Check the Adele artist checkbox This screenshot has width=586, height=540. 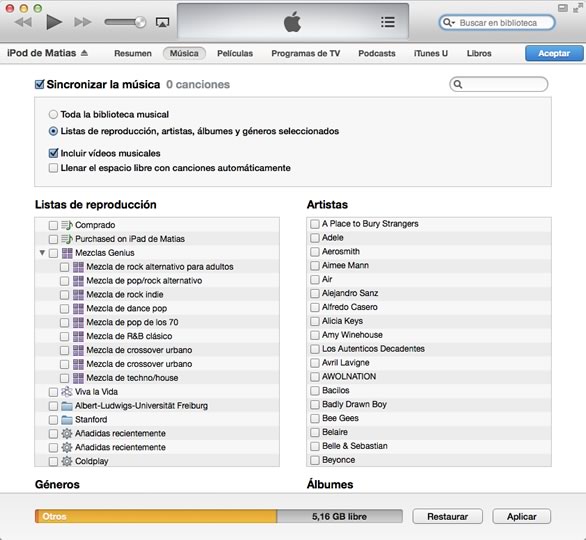click(x=315, y=238)
